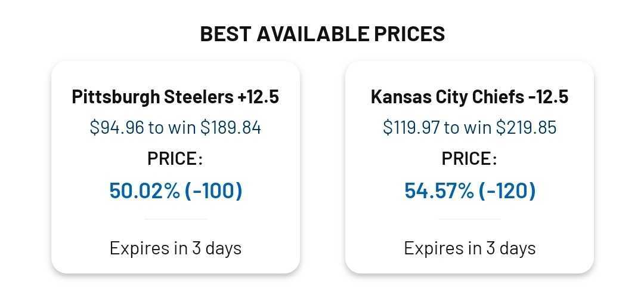Click the (-120) American odds
This screenshot has width=644, height=289.
pyautogui.click(x=507, y=191)
